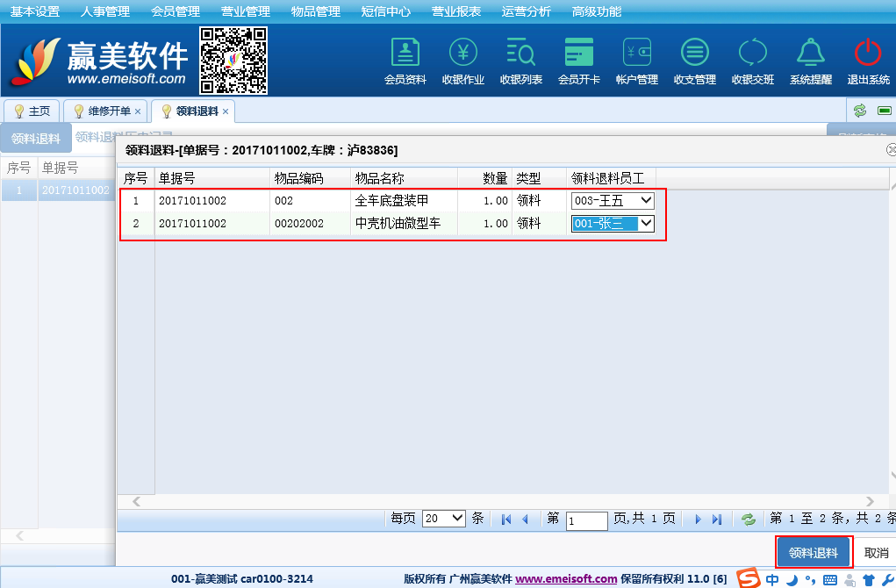
Task: Expand the 001-张三 employee dropdown
Action: (x=613, y=224)
